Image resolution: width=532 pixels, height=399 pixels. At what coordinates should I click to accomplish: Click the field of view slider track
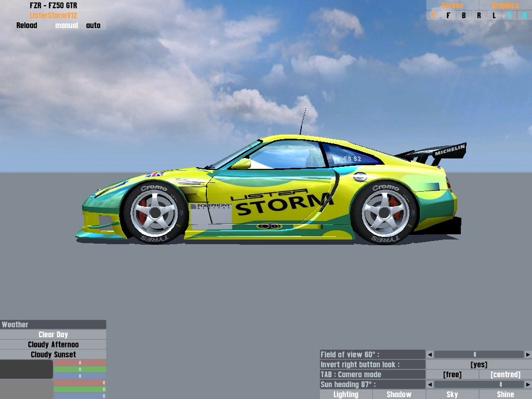tap(478, 354)
